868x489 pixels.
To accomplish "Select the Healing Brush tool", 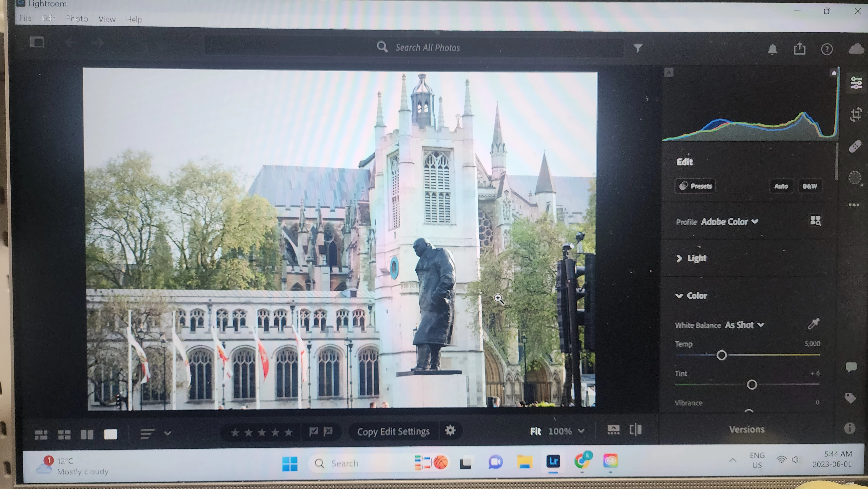I will [x=855, y=146].
